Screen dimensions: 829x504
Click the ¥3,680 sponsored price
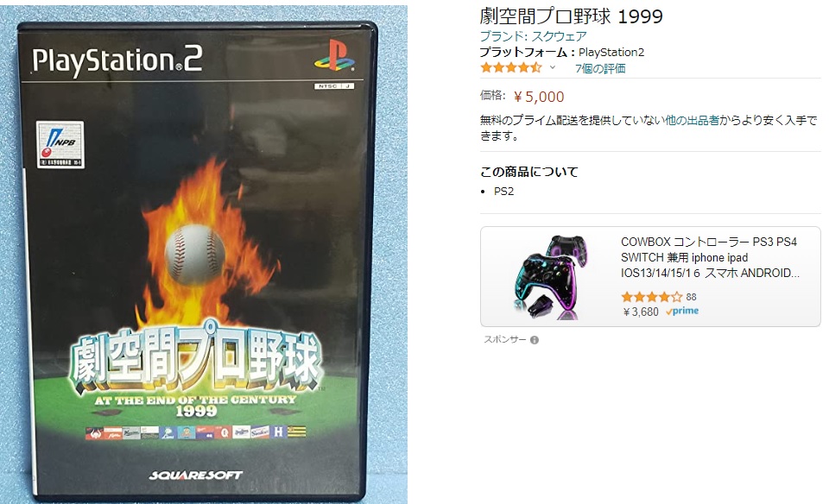(641, 312)
